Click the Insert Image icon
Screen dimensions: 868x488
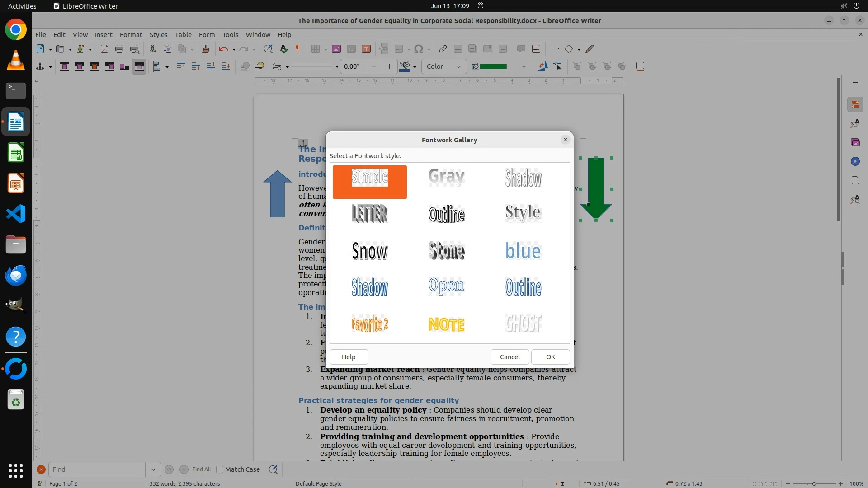(336, 49)
